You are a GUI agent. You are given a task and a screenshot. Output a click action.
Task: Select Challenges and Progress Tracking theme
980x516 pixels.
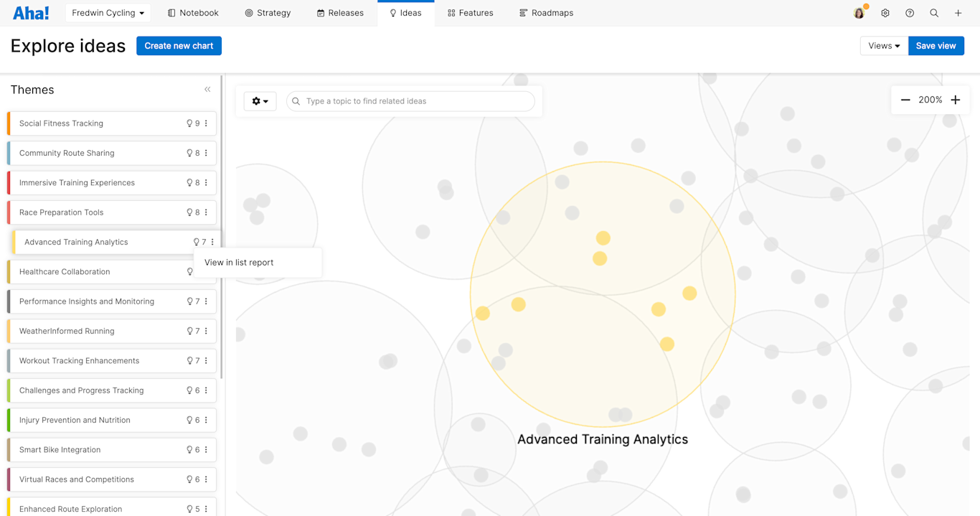coord(112,390)
